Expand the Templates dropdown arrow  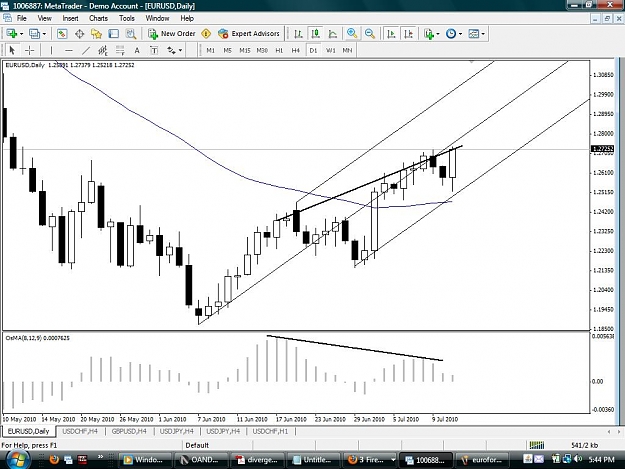(483, 34)
